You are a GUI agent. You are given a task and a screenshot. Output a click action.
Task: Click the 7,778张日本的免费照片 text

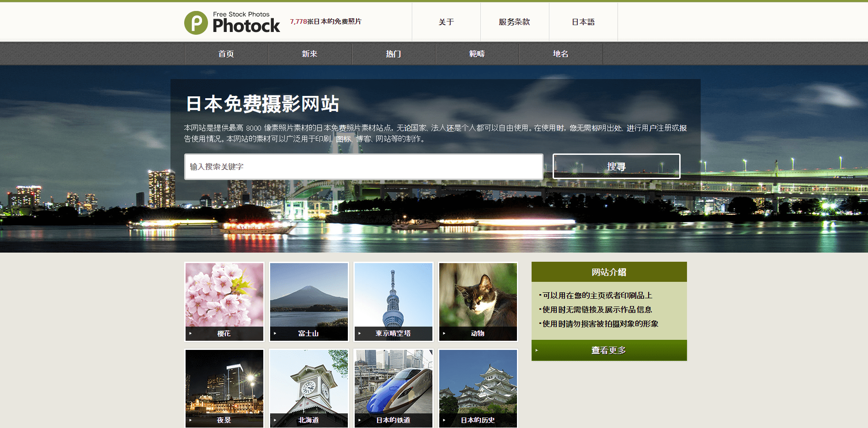tap(325, 21)
